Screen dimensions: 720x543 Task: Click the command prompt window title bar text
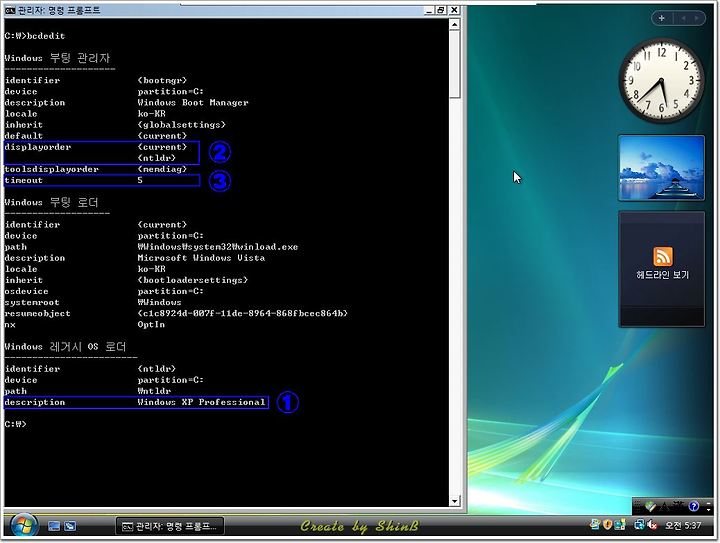59,10
